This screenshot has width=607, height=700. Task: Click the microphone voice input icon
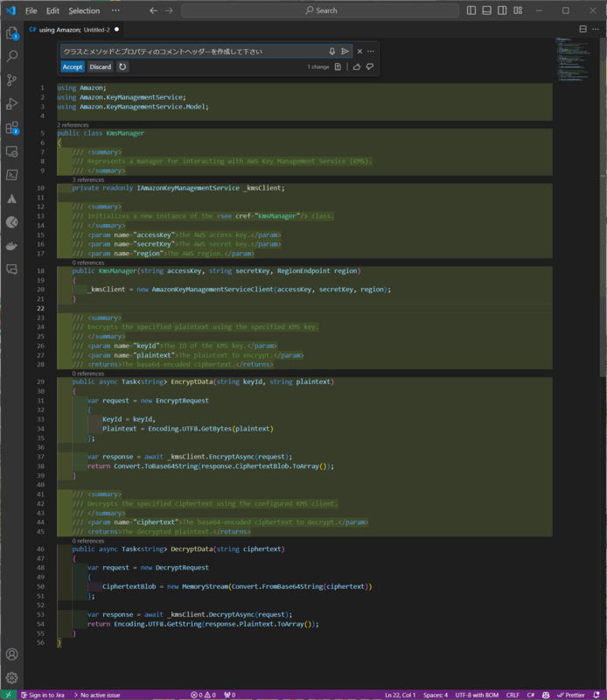tap(332, 52)
